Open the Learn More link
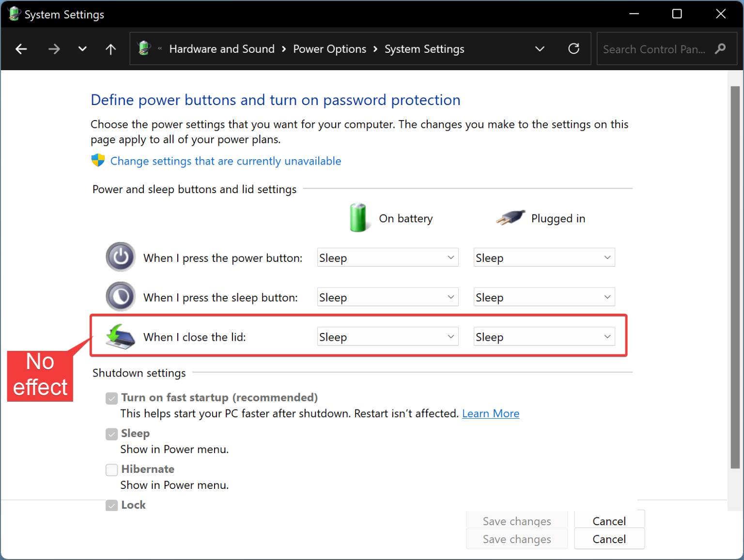Image resolution: width=744 pixels, height=560 pixels. 491,413
